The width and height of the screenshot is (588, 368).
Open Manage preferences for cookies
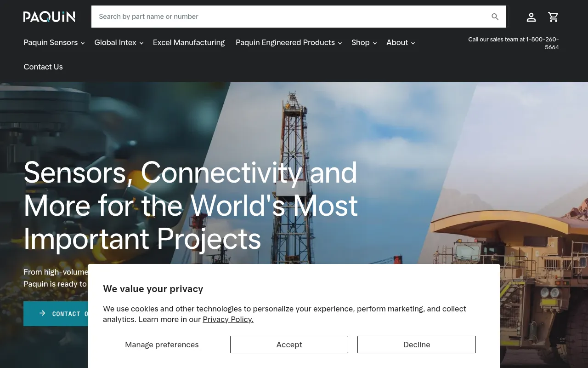tap(162, 345)
